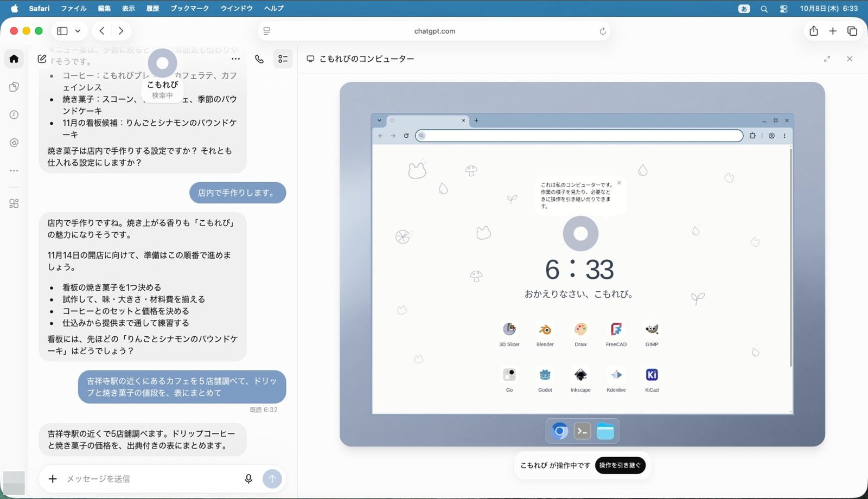
Task: Open the ウインドウ menu
Action: point(237,8)
